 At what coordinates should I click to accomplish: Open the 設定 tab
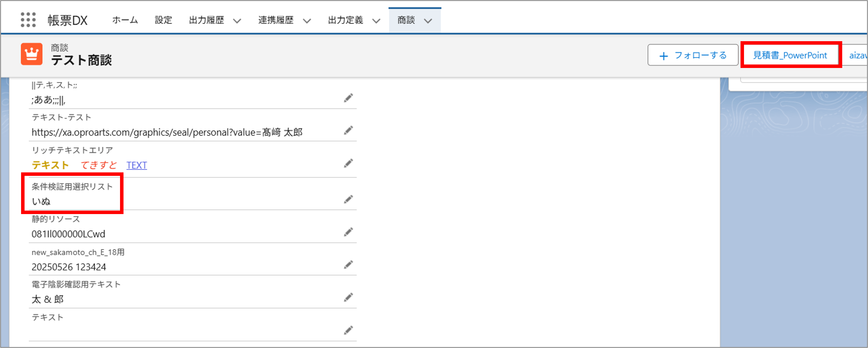tap(163, 20)
